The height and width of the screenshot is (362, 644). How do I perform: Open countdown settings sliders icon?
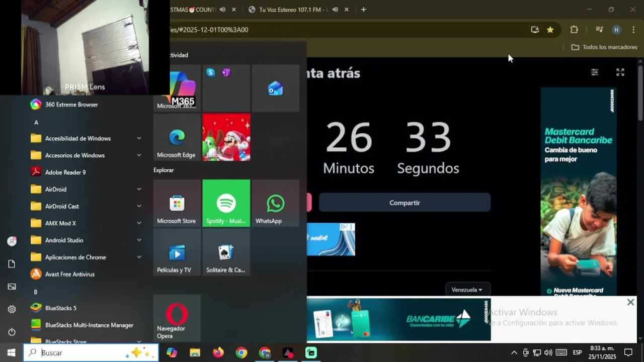595,72
